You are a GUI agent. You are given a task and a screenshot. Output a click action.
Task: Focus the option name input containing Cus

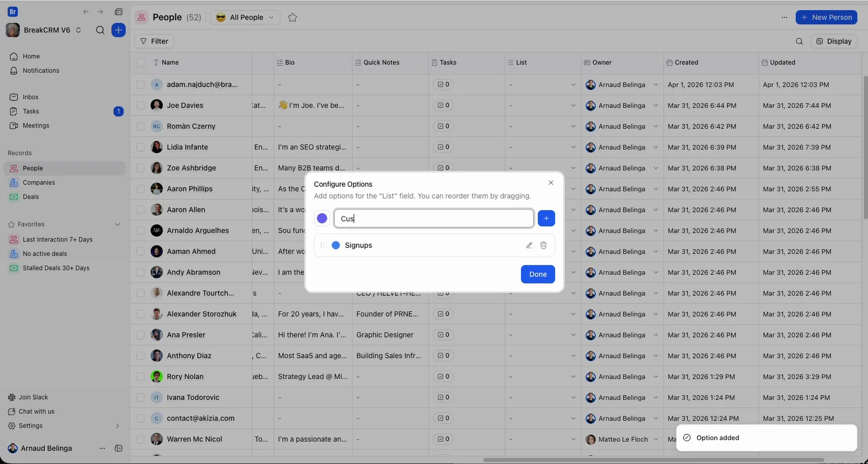pos(433,218)
